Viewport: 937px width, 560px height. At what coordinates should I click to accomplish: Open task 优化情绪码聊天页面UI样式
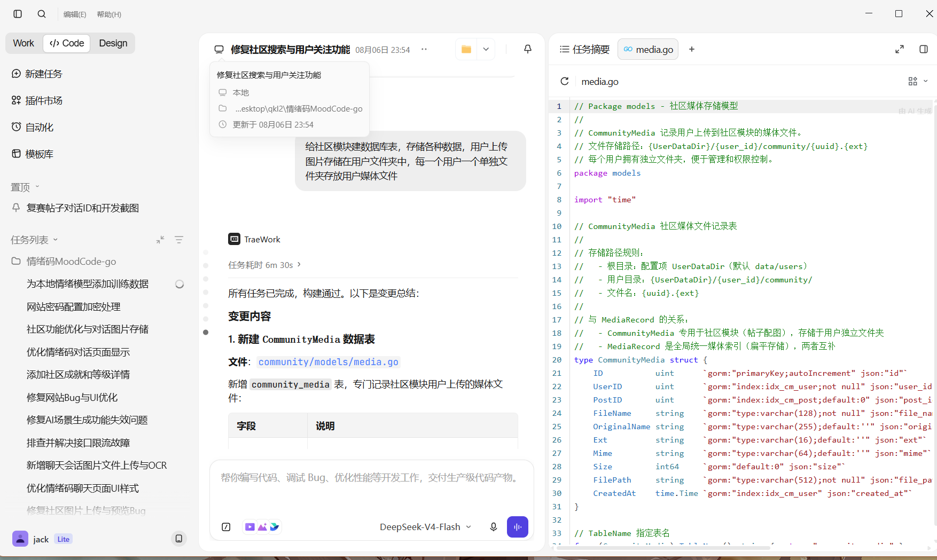click(x=83, y=488)
